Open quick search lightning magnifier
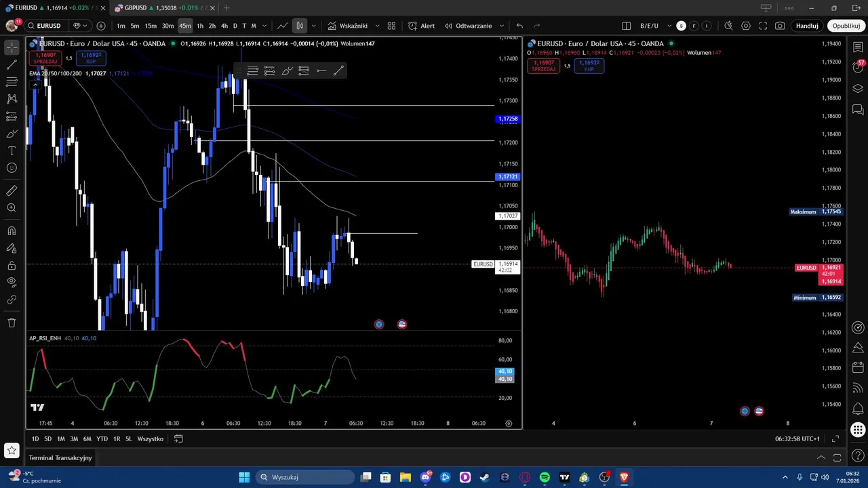 tap(728, 26)
